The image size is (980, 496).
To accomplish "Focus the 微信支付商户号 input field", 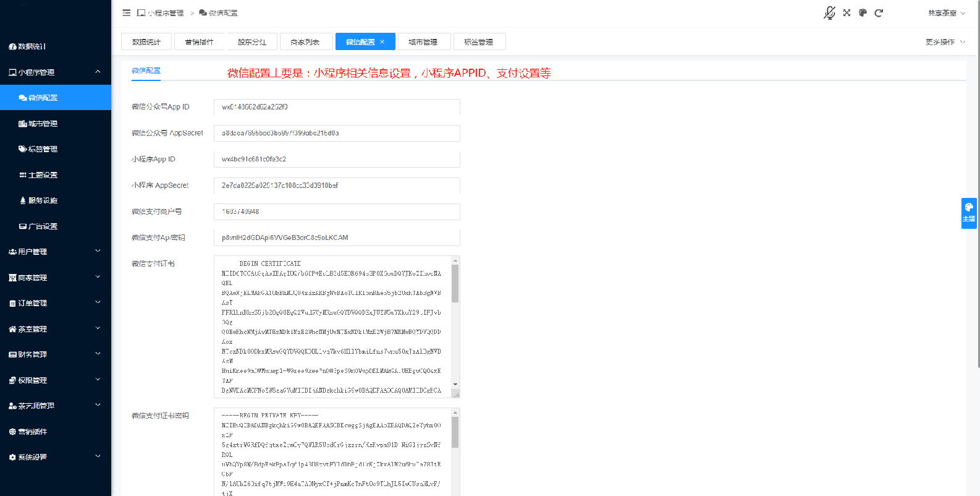I will pos(337,212).
